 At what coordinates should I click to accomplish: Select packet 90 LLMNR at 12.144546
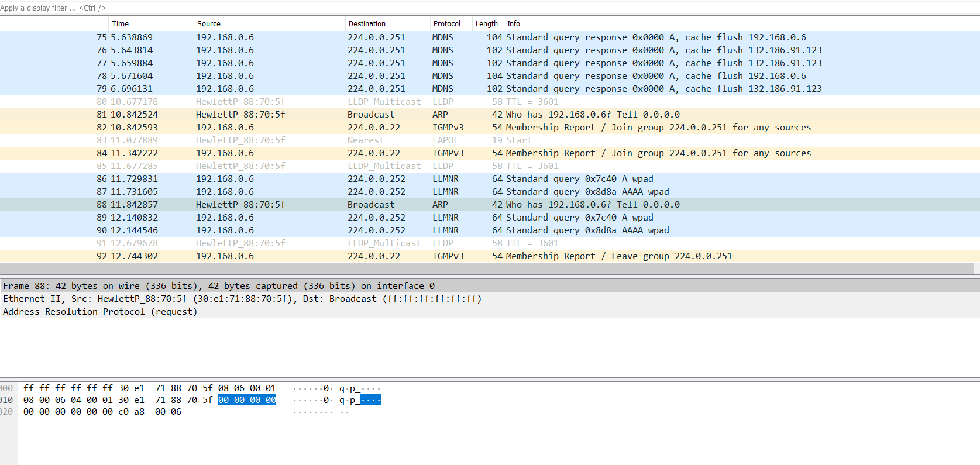490,230
